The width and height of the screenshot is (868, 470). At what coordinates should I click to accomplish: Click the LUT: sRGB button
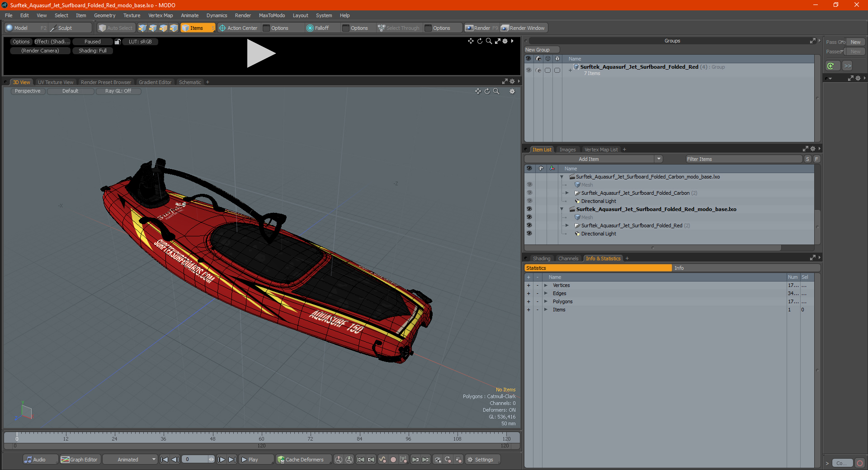tap(140, 42)
